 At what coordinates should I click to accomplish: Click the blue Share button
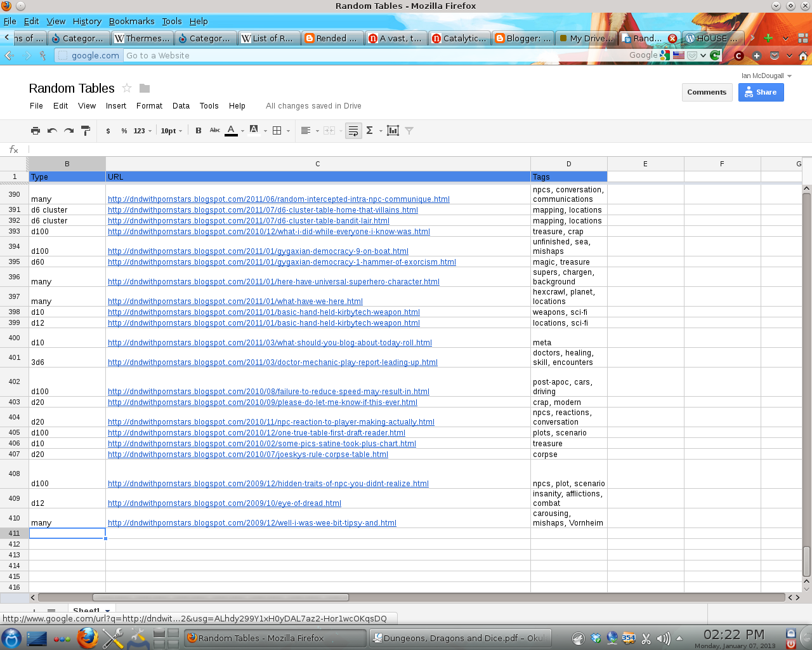[x=761, y=92]
